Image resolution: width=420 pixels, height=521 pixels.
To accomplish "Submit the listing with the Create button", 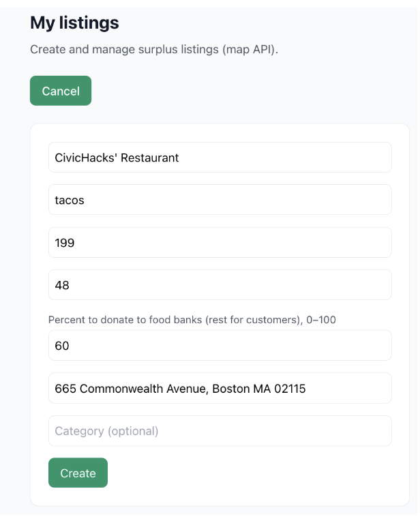I will (78, 473).
